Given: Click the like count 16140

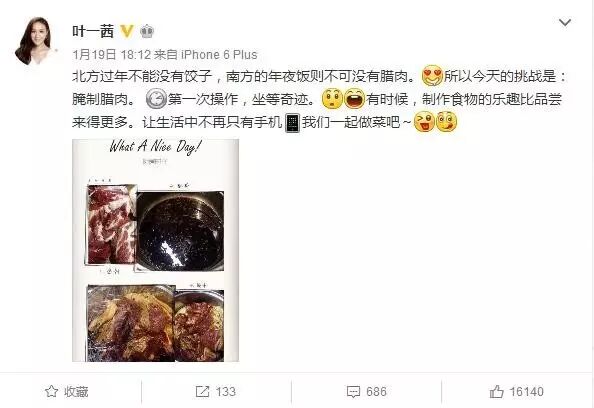Looking at the screenshot, I should click(527, 392).
